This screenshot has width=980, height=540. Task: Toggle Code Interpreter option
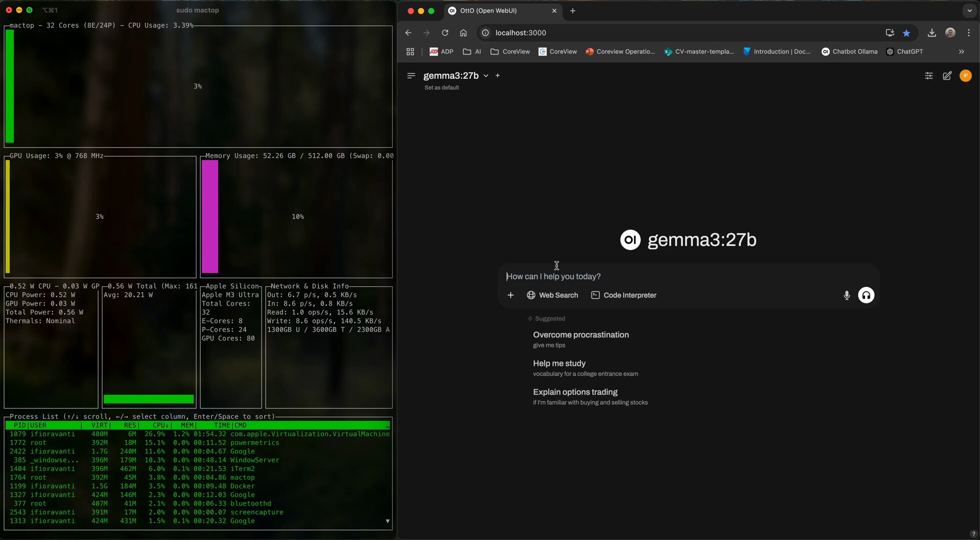(623, 295)
